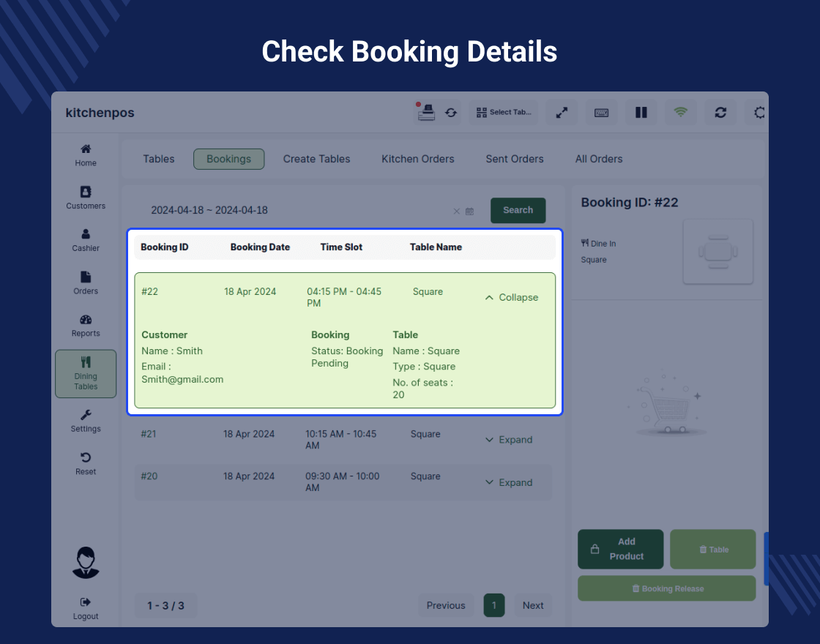Toggle the pause icon in the top toolbar
Image resolution: width=820 pixels, height=644 pixels.
641,112
